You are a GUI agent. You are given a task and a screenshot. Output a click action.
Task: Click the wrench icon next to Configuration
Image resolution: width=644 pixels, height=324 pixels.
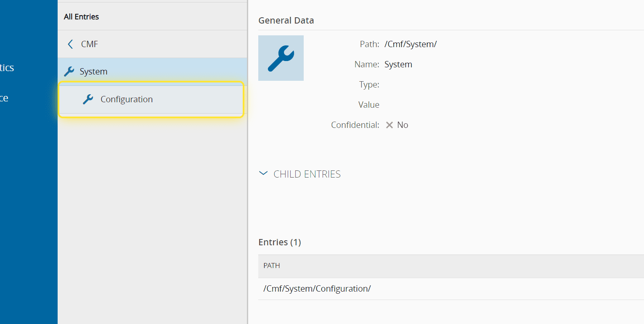(x=88, y=99)
